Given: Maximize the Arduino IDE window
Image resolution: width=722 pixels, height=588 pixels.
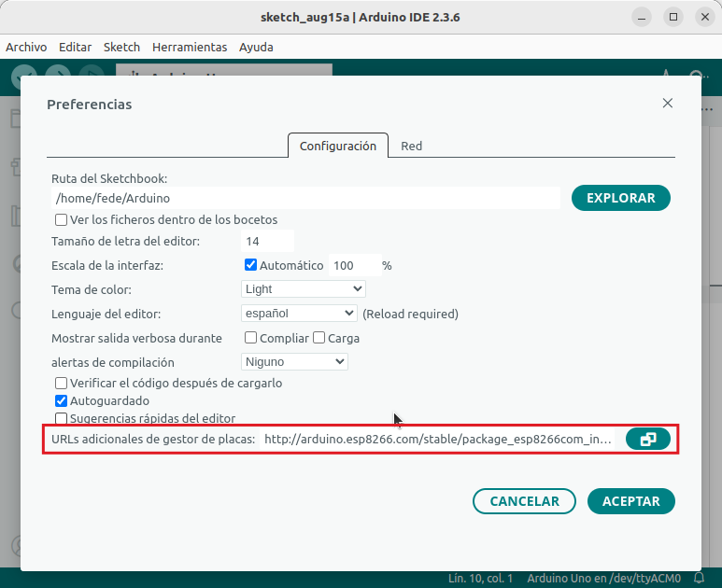Looking at the screenshot, I should 673,17.
